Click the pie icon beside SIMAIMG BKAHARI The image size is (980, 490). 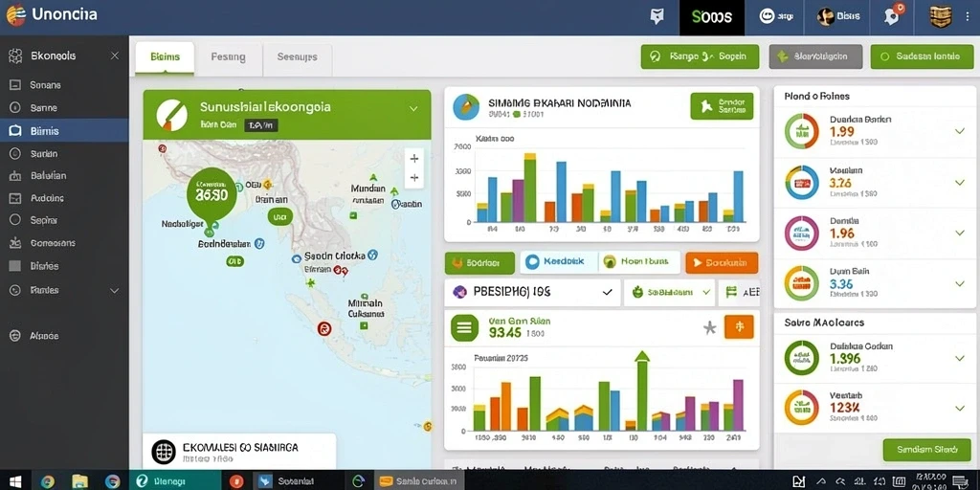(466, 107)
